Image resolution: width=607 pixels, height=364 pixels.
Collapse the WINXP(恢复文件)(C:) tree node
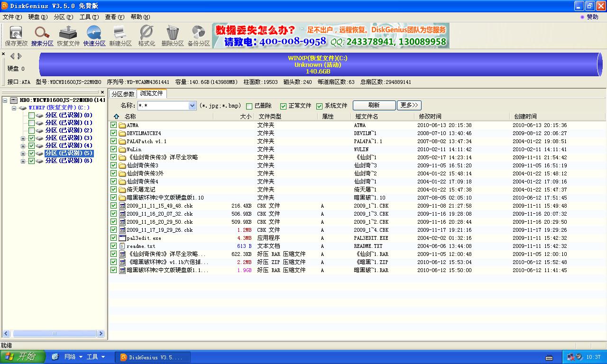[15, 108]
